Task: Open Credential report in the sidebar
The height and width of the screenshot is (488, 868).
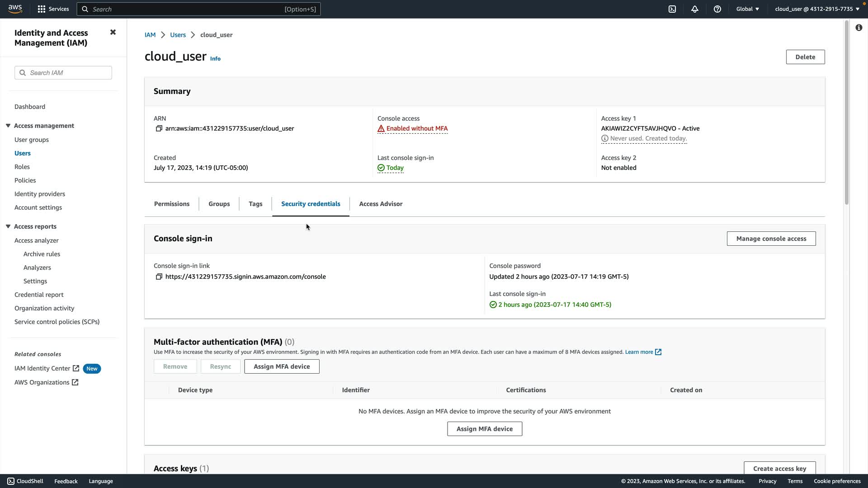Action: pyautogui.click(x=39, y=295)
